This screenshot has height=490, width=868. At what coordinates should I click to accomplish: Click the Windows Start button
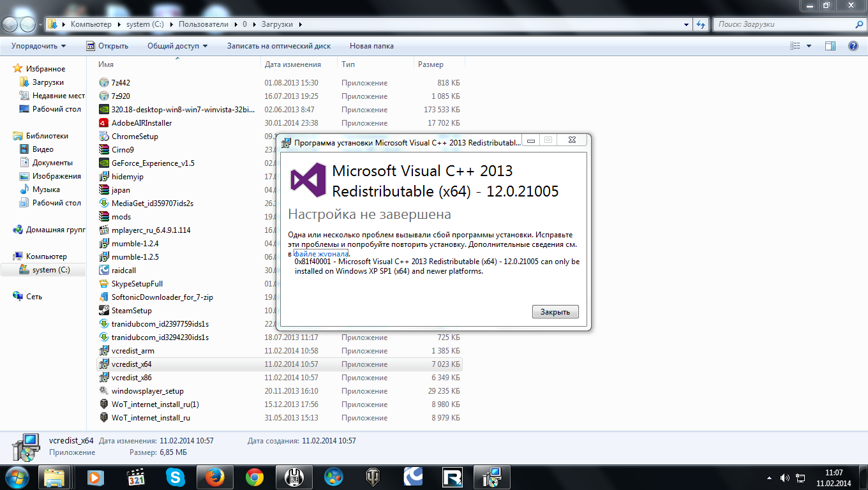tap(17, 477)
